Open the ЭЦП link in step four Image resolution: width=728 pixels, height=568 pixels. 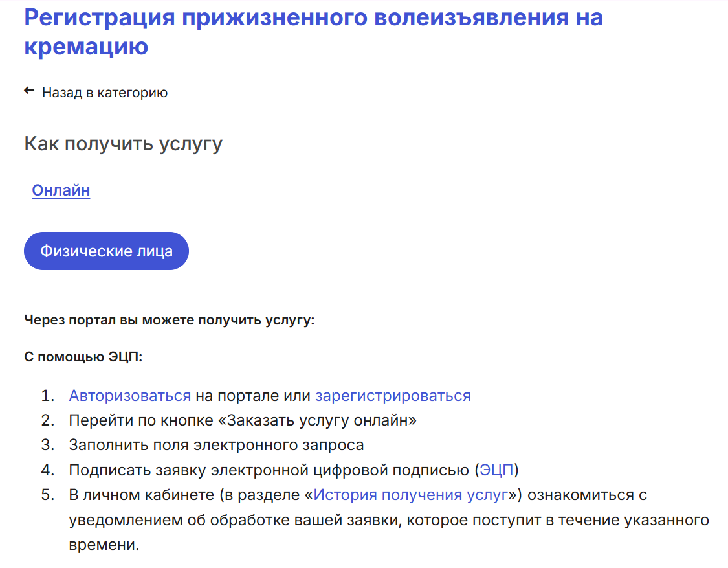pos(496,470)
